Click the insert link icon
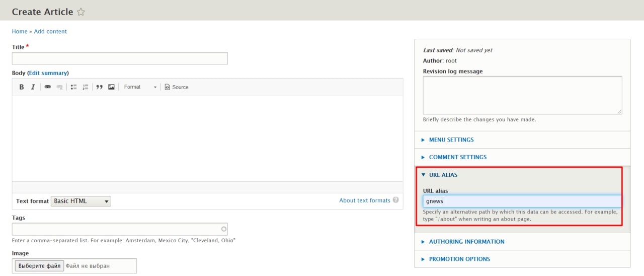 click(48, 87)
